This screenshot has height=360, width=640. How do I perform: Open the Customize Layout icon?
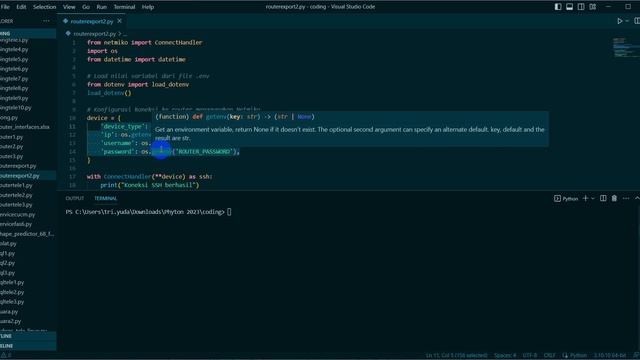(593, 7)
